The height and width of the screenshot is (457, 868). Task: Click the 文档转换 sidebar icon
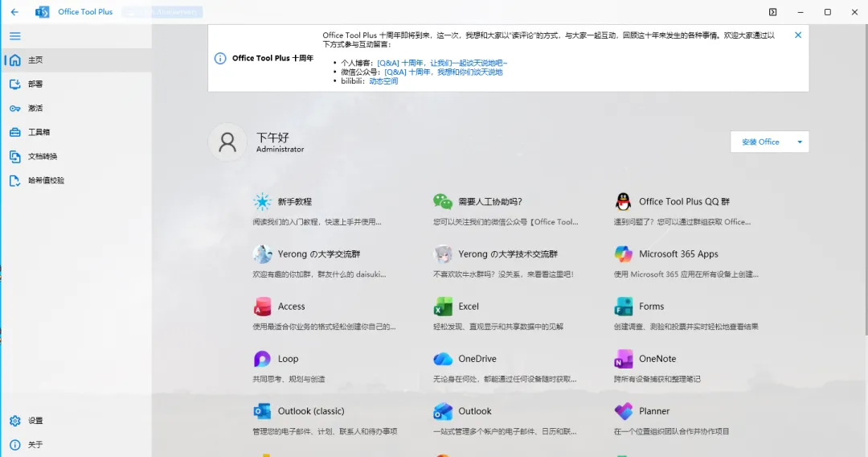pyautogui.click(x=15, y=156)
